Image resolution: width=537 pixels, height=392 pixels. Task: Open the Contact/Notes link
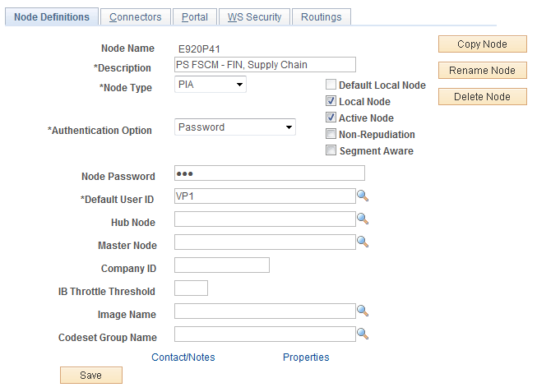pyautogui.click(x=183, y=357)
